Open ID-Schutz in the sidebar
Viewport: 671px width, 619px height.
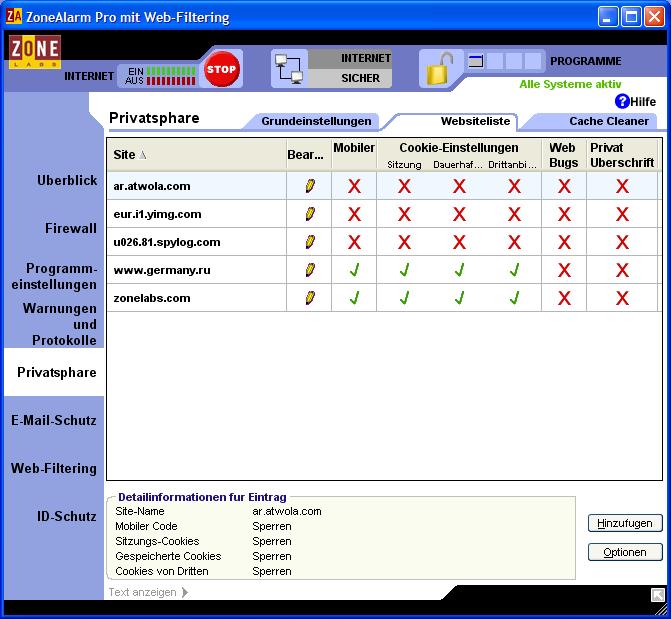(67, 516)
